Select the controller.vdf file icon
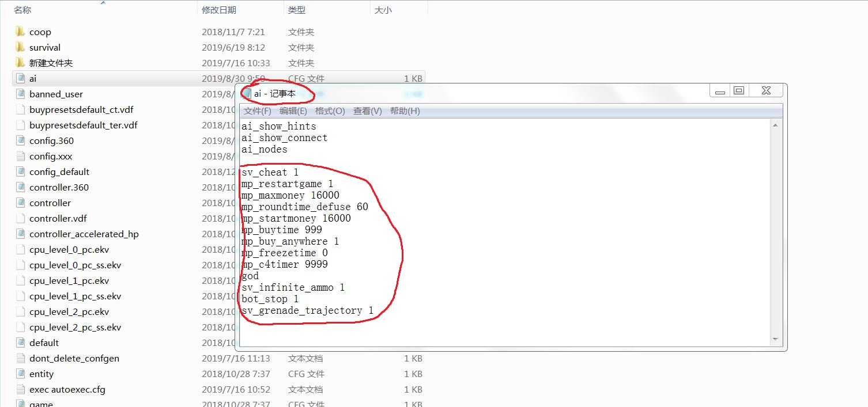Viewport: 868px width, 407px height. pos(21,218)
